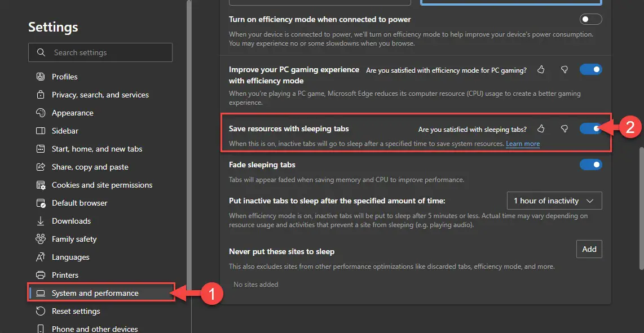Click the Privacy lock icon in sidebar
The image size is (644, 333).
[41, 95]
